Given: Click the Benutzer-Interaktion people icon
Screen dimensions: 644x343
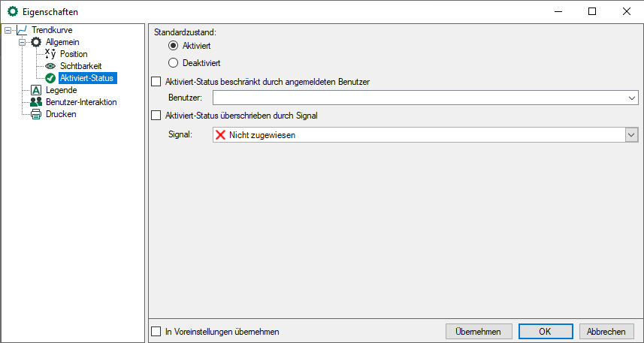Looking at the screenshot, I should [36, 102].
